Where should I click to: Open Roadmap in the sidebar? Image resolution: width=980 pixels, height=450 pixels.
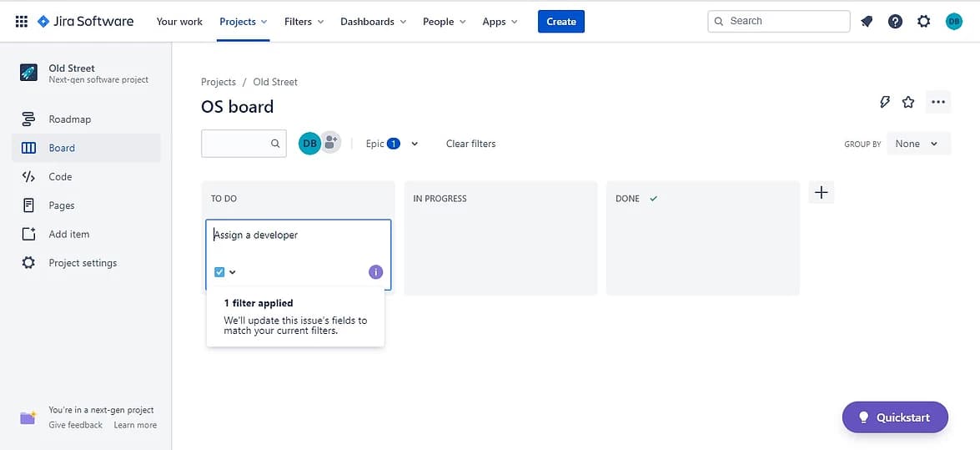pos(69,119)
